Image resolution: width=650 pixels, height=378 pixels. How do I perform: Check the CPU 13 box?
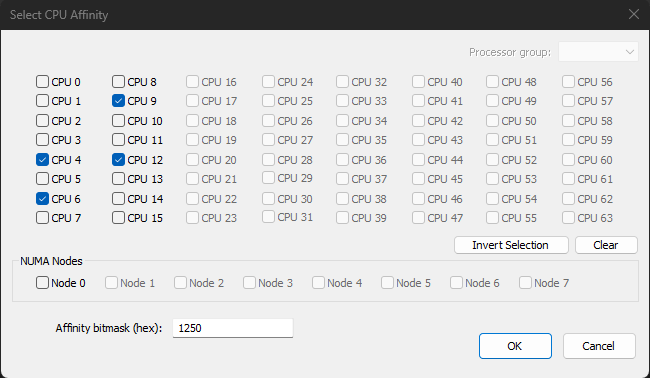118,179
